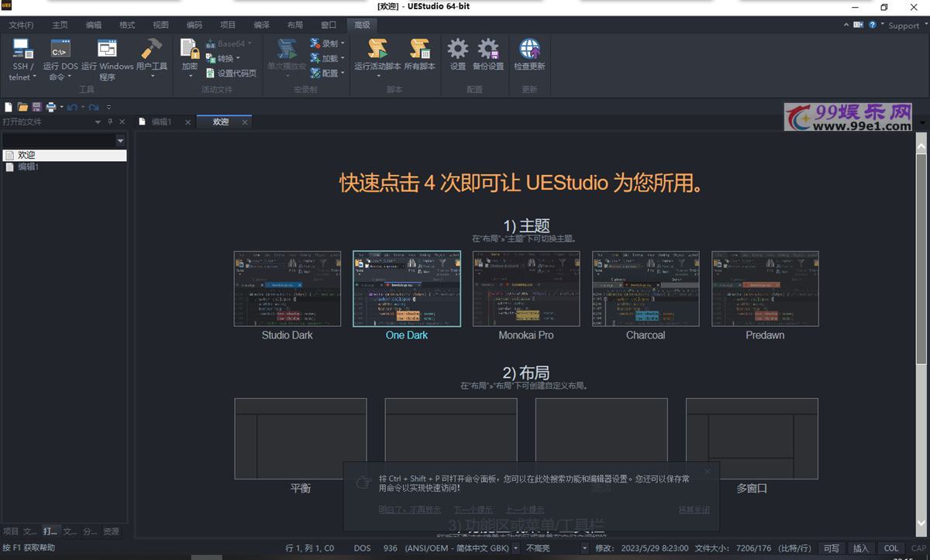The height and width of the screenshot is (560, 930).
Task: Open the 资源 bottom panel tab
Action: coord(112,531)
